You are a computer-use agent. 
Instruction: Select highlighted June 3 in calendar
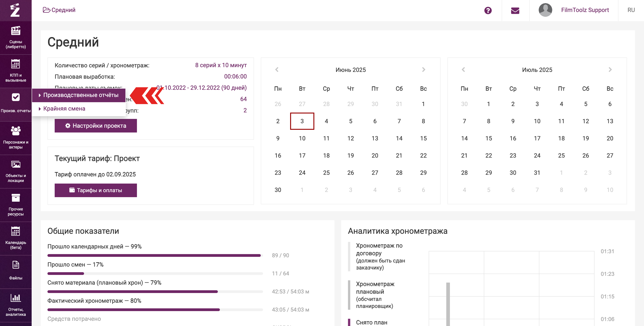coord(302,121)
